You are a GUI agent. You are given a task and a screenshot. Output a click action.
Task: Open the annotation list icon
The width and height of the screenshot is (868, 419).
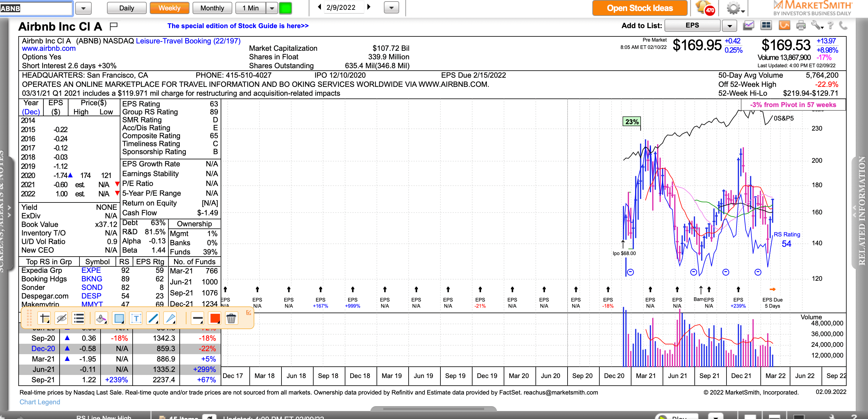(x=79, y=318)
